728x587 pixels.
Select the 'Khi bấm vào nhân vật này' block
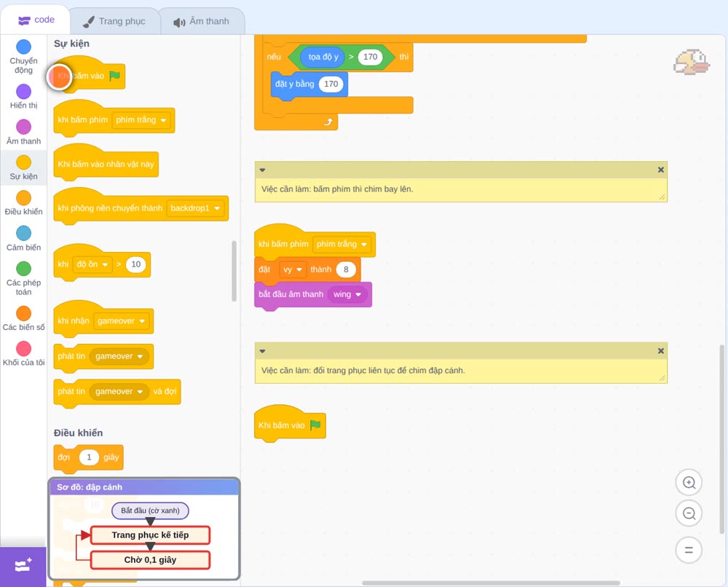pyautogui.click(x=106, y=162)
